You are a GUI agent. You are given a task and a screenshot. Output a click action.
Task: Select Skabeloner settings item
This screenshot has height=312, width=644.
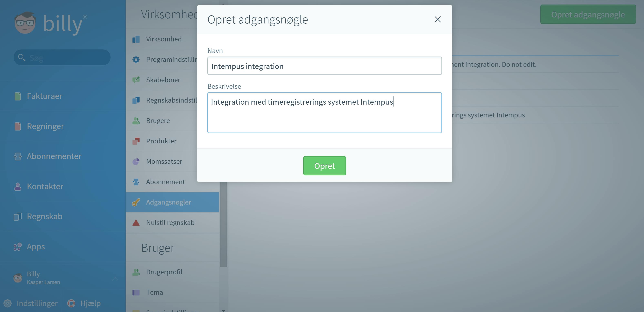[x=173, y=80]
